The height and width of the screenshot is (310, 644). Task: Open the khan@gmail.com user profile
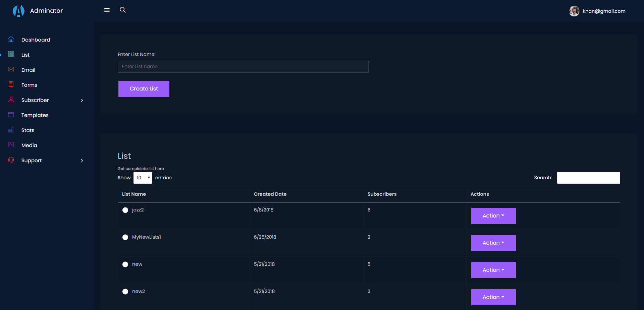click(x=597, y=11)
